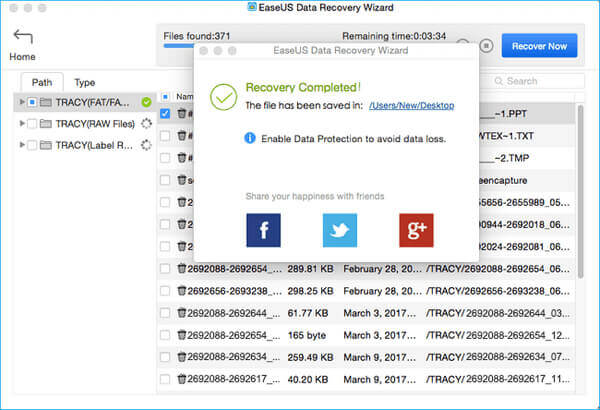Check the 259.49 KB file row checkbox

pos(165,357)
